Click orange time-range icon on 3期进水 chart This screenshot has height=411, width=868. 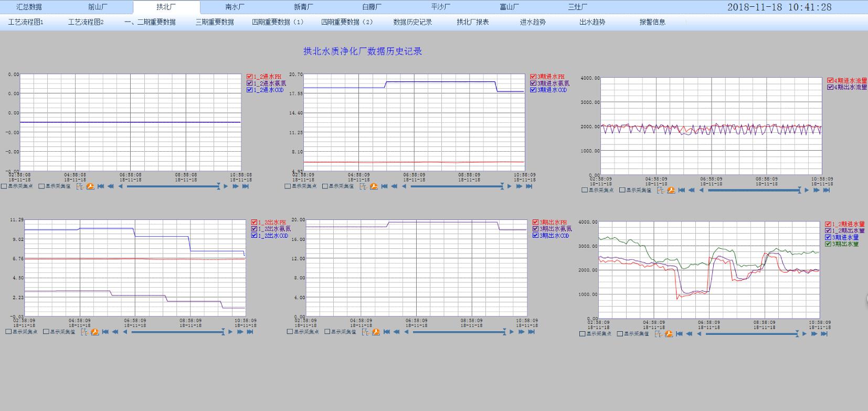(374, 186)
